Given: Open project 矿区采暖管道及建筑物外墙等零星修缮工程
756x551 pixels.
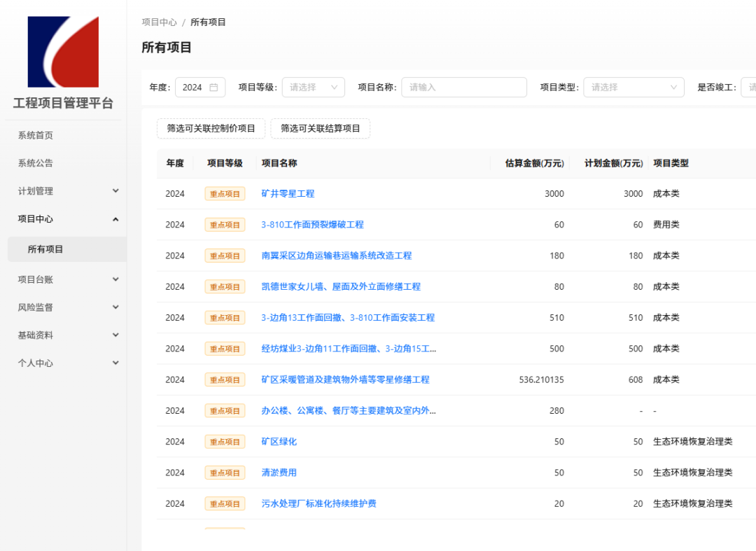Looking at the screenshot, I should coord(345,380).
